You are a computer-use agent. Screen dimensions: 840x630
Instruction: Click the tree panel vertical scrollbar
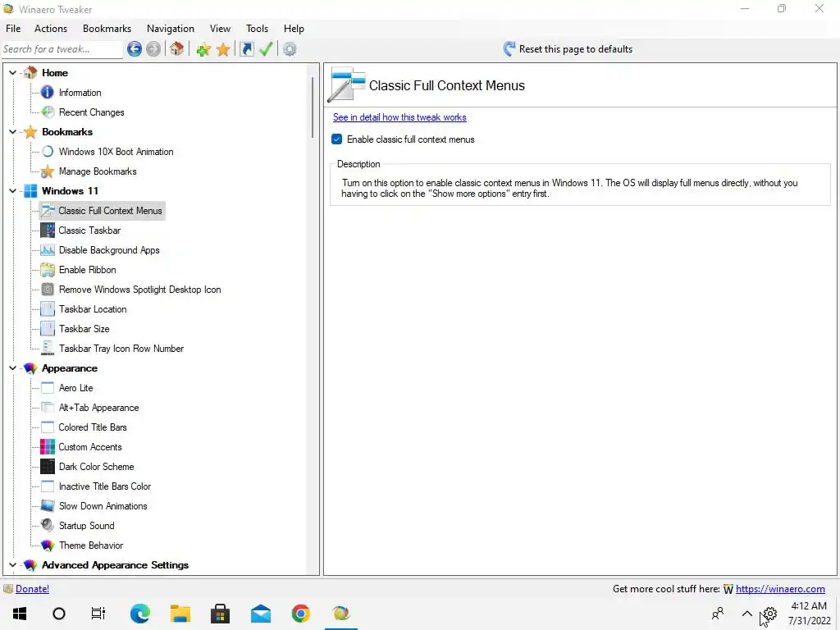(x=313, y=107)
